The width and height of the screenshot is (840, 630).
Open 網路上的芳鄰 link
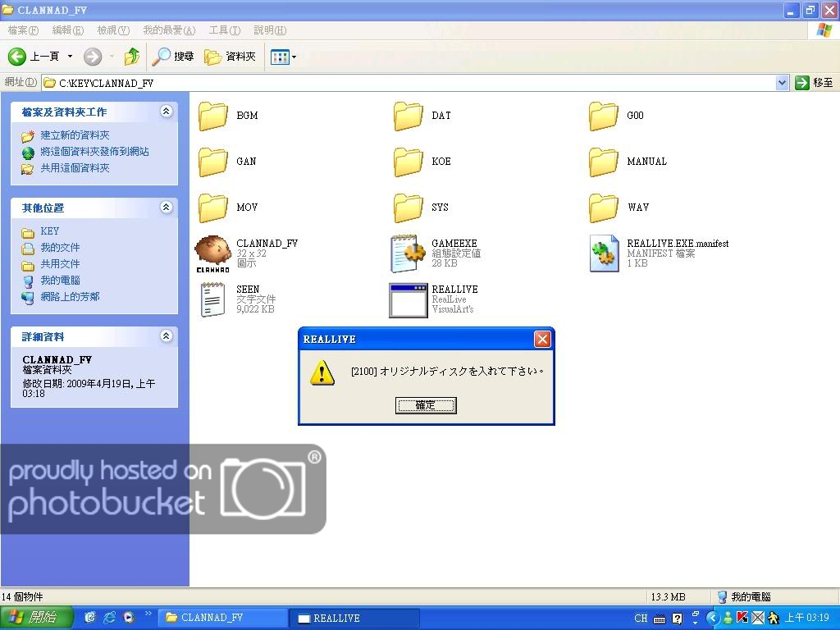70,297
